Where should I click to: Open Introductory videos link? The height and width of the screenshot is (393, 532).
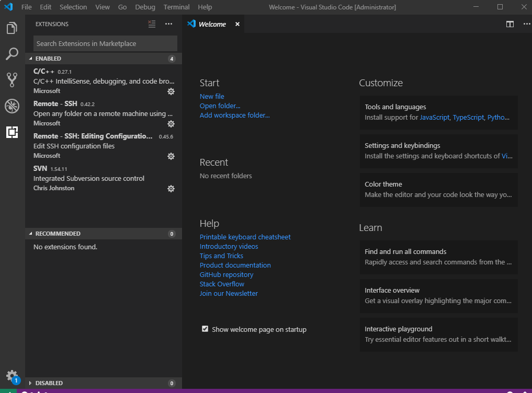point(229,247)
